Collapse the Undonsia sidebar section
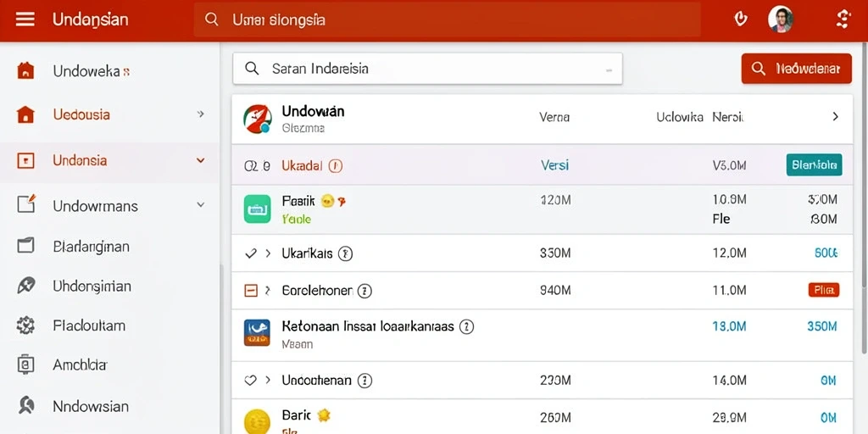This screenshot has height=434, width=868. (x=200, y=160)
